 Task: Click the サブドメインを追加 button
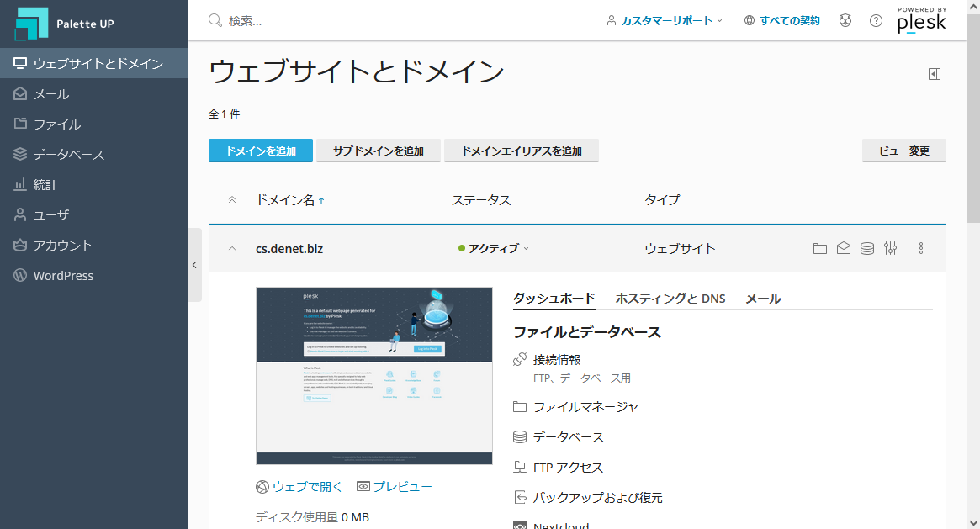(379, 151)
